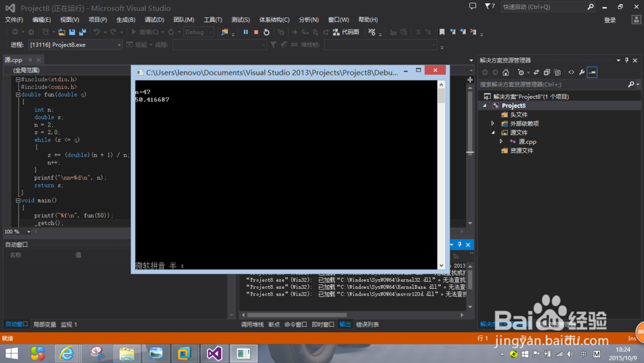Click the console window vertical scrollbar thumb
This screenshot has height=363, width=644.
[x=441, y=96]
